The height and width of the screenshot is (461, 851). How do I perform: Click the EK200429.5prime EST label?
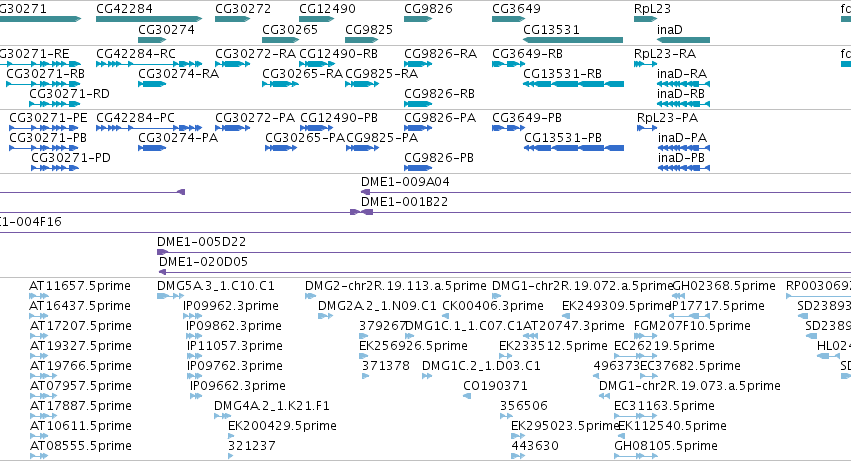[282, 426]
